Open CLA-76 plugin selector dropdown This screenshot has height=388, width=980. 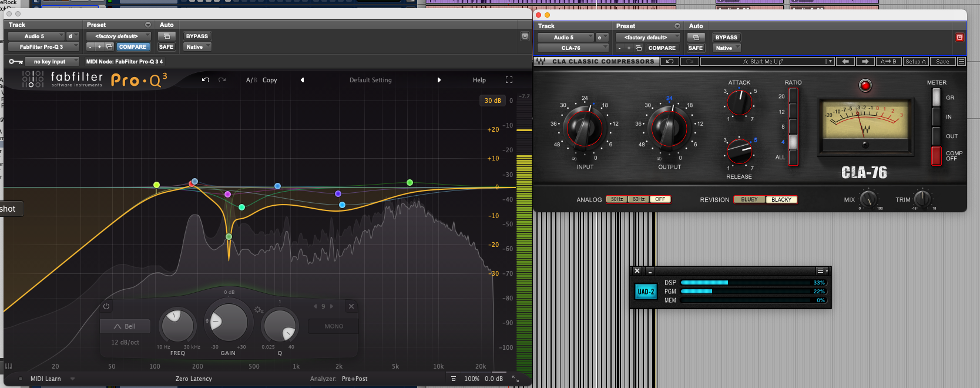point(573,48)
